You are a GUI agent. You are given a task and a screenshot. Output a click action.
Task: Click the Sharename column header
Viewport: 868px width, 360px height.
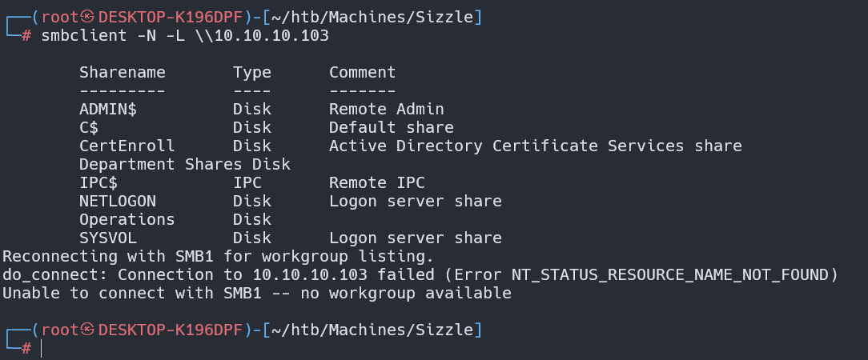(x=123, y=72)
